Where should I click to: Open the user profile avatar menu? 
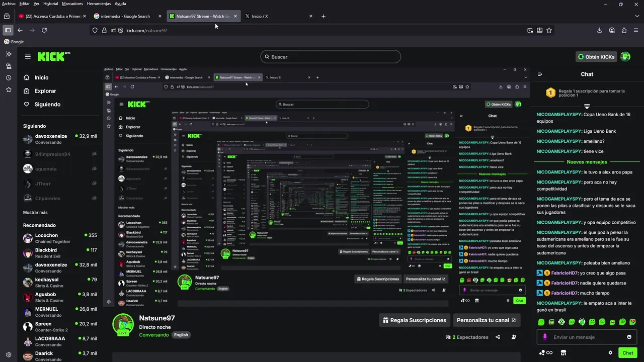(625, 57)
